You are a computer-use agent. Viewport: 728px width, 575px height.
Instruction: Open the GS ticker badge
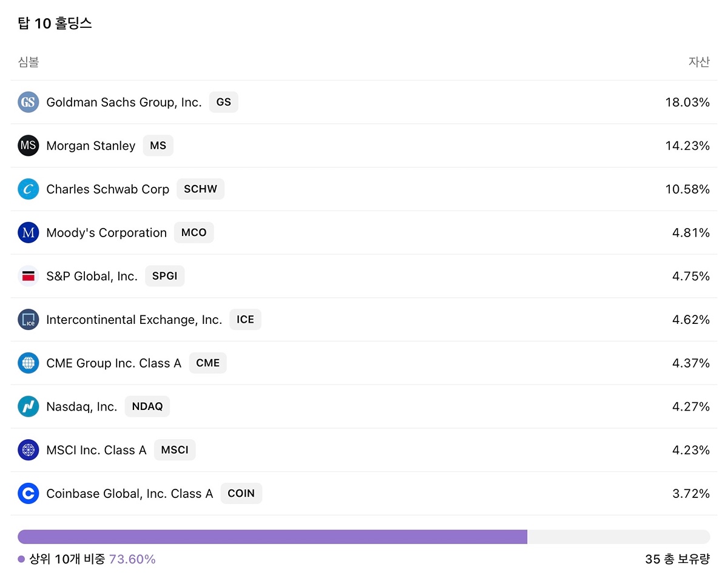(224, 103)
